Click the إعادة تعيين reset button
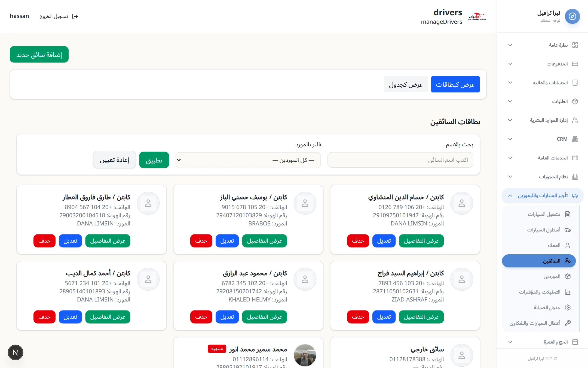588x368 pixels. pos(114,160)
